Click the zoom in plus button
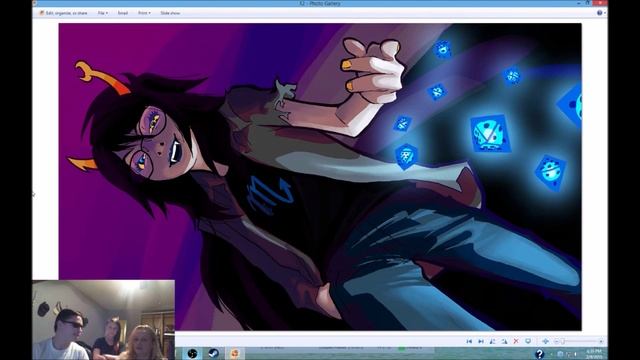 pyautogui.click(x=601, y=341)
